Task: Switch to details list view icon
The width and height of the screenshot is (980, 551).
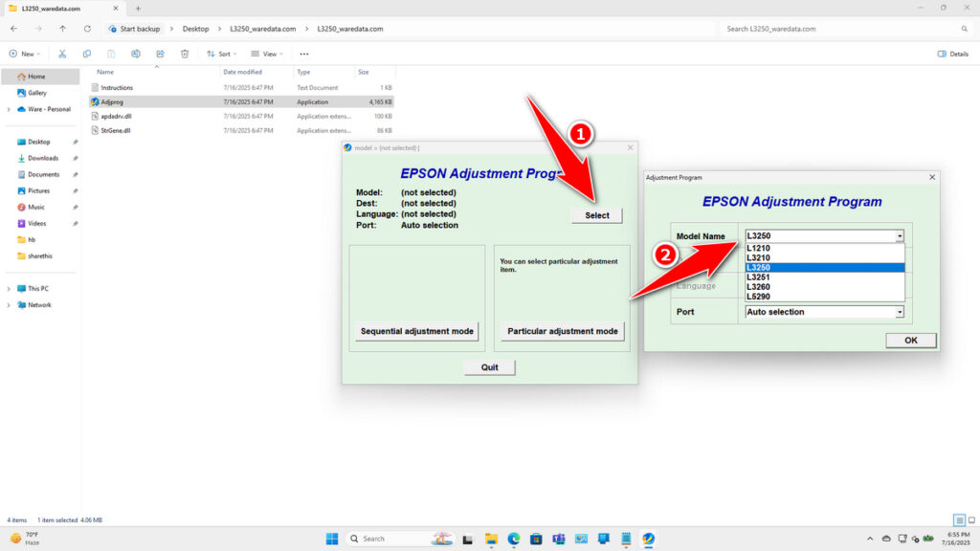Action: [x=959, y=519]
